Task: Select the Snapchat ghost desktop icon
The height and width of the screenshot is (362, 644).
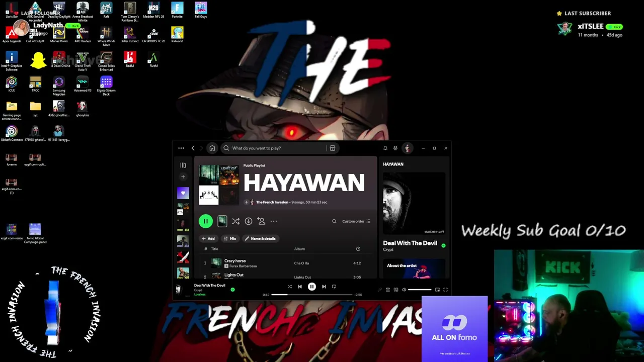Action: [x=38, y=60]
